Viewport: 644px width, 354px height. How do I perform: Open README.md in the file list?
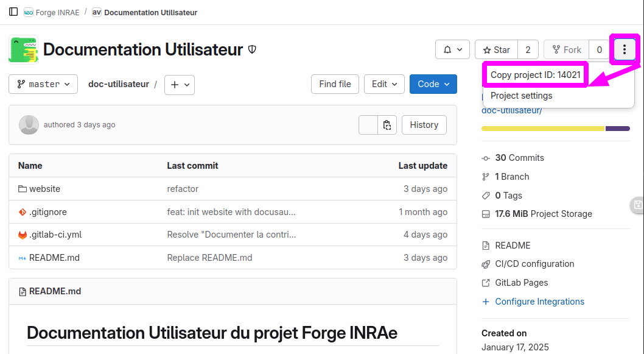point(54,257)
